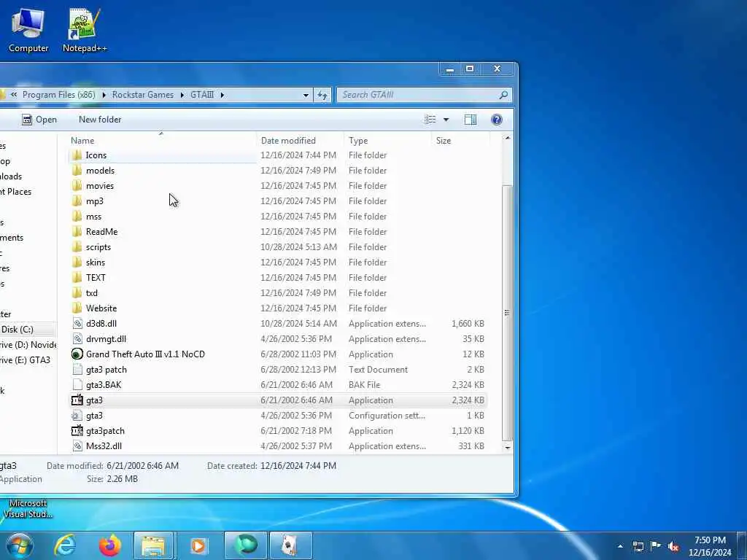Screen dimensions: 747x560
Task: Open the File Explorer taskbar button
Action: (x=153, y=545)
